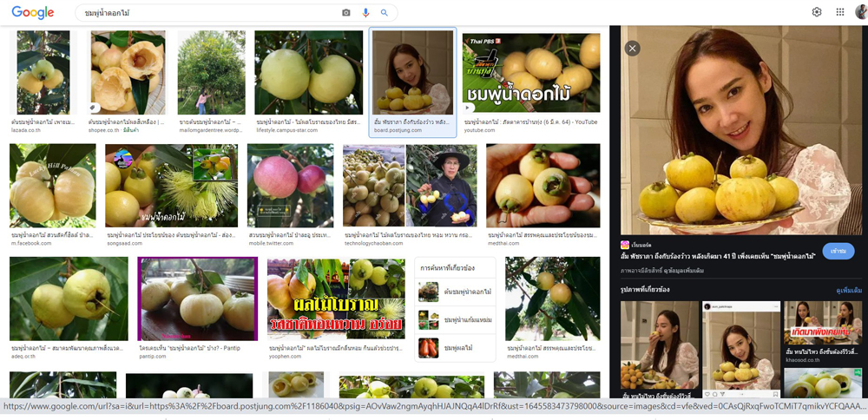Open search by image camera icon
The width and height of the screenshot is (868, 420).
pyautogui.click(x=346, y=13)
